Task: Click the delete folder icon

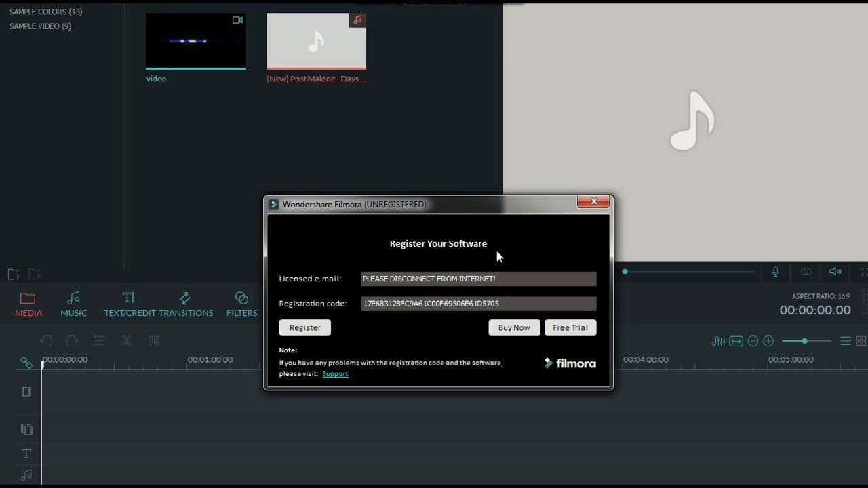Action: pos(35,274)
